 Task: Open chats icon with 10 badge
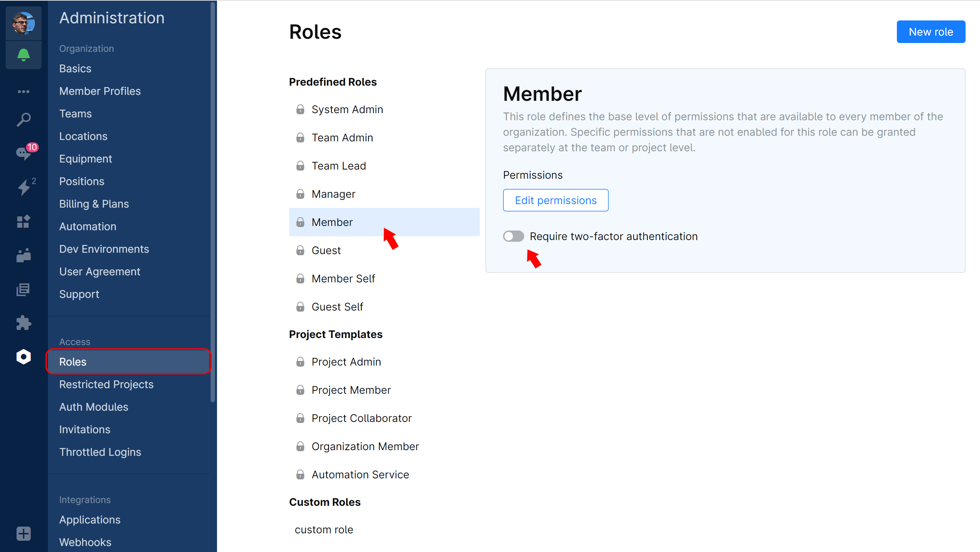pyautogui.click(x=24, y=153)
